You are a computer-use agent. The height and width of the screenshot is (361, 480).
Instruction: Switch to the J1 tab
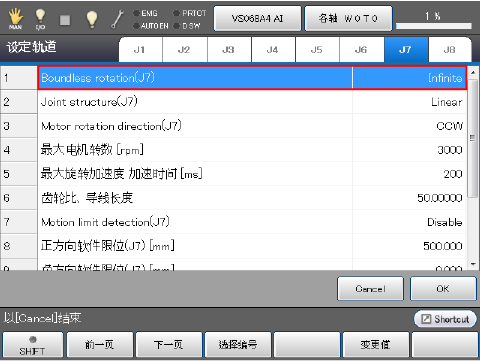[140, 50]
